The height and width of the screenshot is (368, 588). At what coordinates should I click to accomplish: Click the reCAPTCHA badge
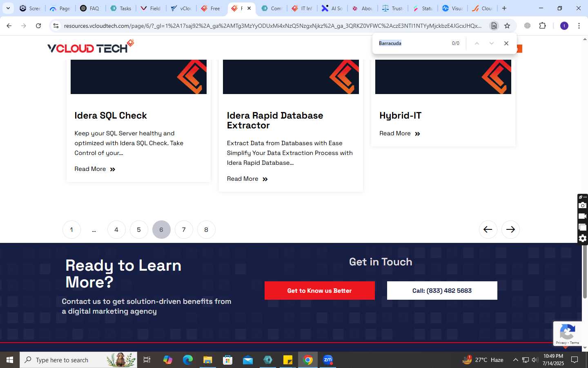(x=568, y=334)
